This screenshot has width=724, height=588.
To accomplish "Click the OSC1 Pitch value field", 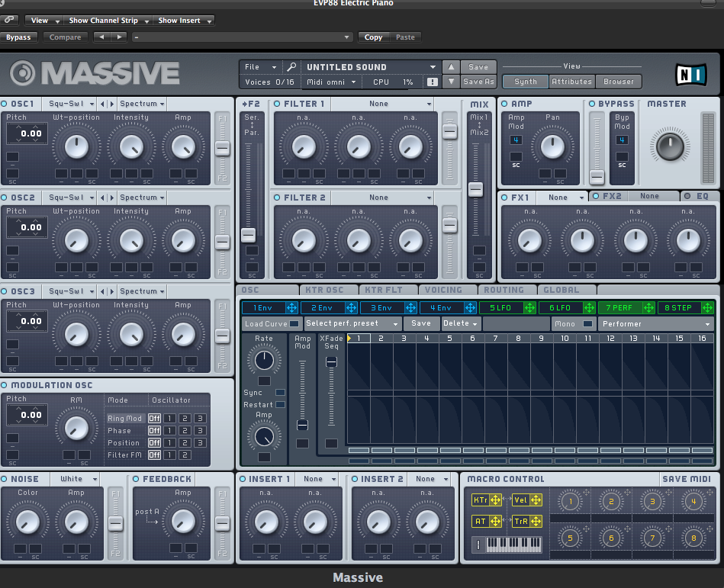I will 27,133.
